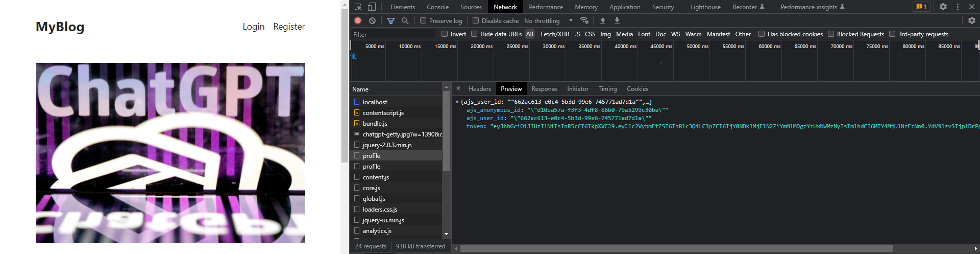Switch to the Sources tab
Image resolution: width=980 pixels, height=254 pixels.
pos(471,7)
